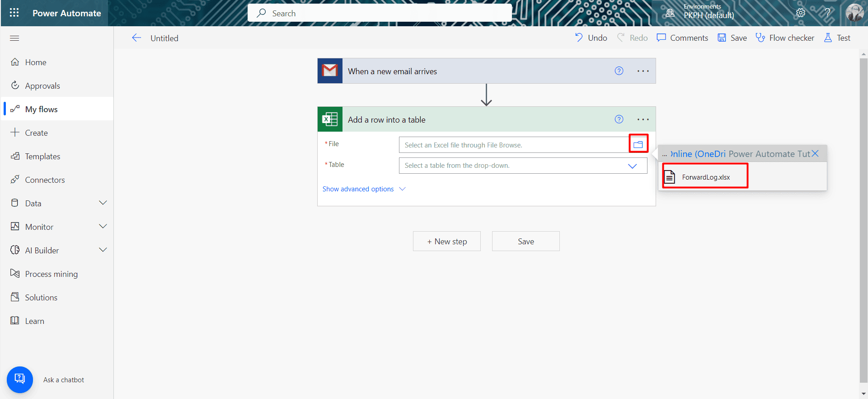Collapse the left navigation hamburger menu
868x399 pixels.
pos(14,38)
